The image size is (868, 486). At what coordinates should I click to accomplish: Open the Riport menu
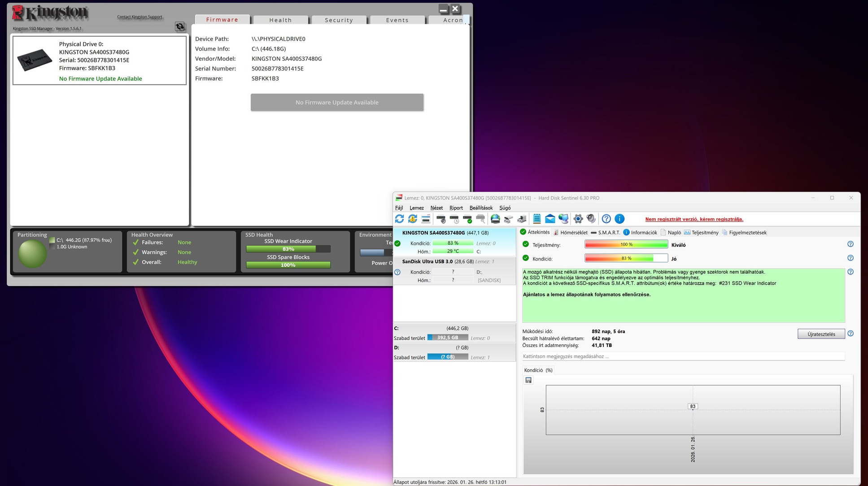coord(456,208)
